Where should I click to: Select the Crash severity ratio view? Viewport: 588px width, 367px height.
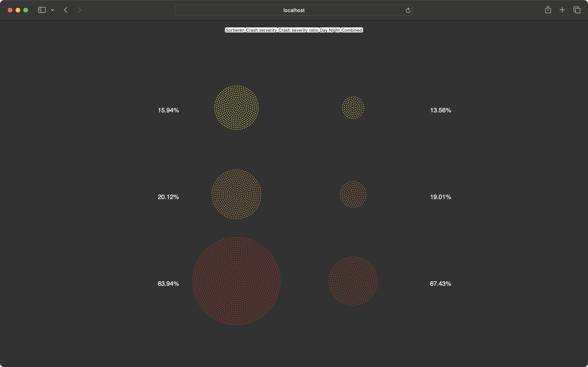[298, 30]
